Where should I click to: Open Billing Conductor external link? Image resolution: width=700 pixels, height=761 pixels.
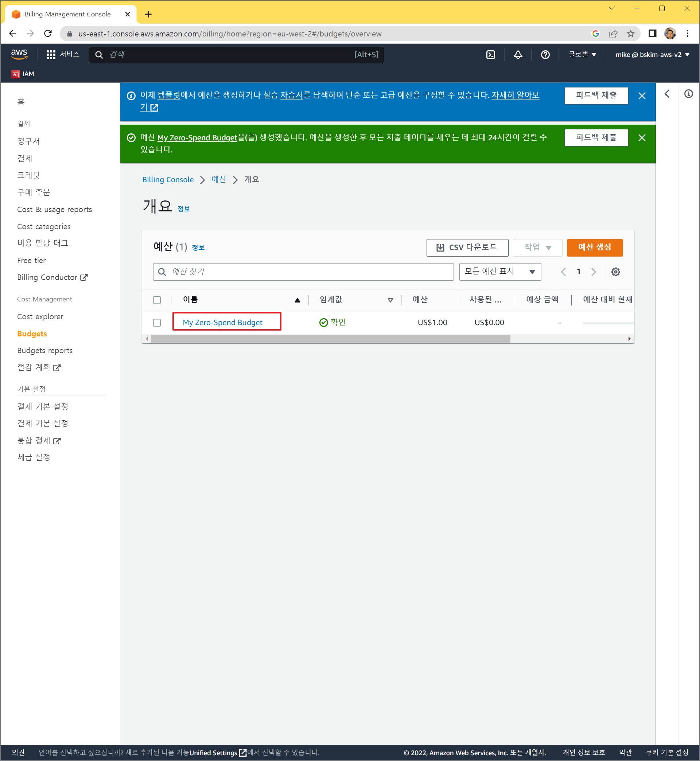pyautogui.click(x=52, y=277)
